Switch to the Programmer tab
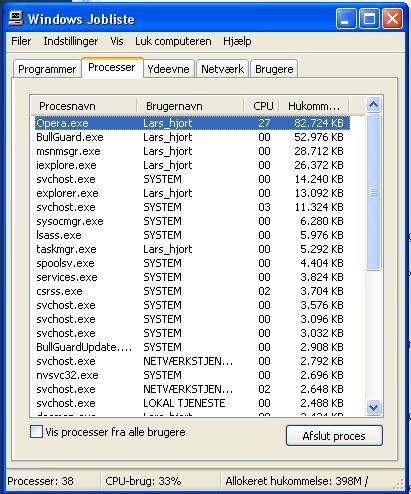Image resolution: width=411 pixels, height=494 pixels. point(47,69)
